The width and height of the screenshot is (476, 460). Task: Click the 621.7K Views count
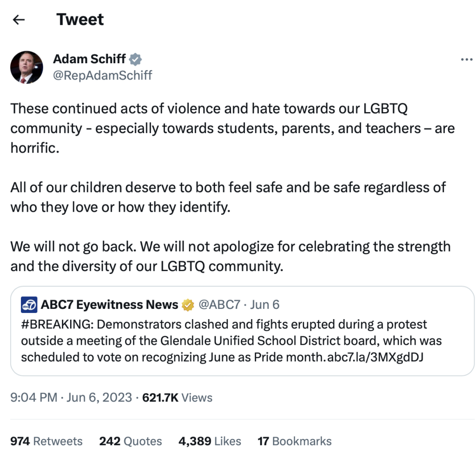pyautogui.click(x=178, y=398)
